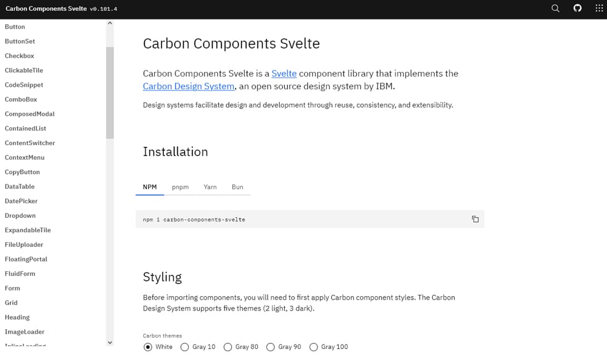
Task: Click the Styling heading
Action: (x=162, y=277)
